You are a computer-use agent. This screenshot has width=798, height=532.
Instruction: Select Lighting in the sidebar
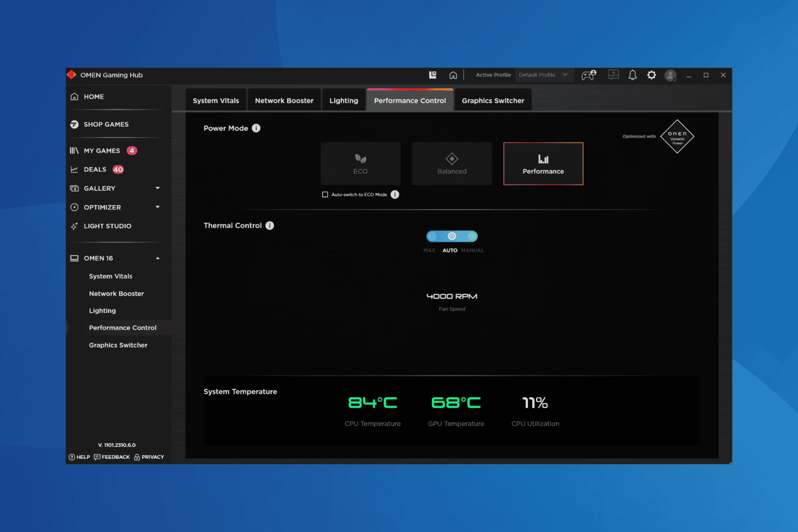[x=102, y=311]
